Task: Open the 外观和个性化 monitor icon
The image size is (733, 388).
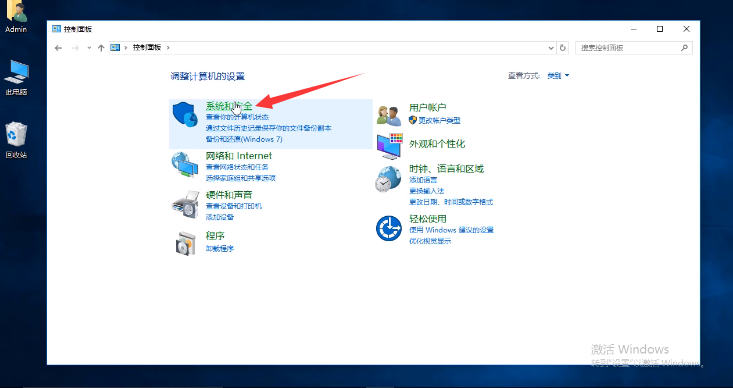Action: (x=389, y=146)
